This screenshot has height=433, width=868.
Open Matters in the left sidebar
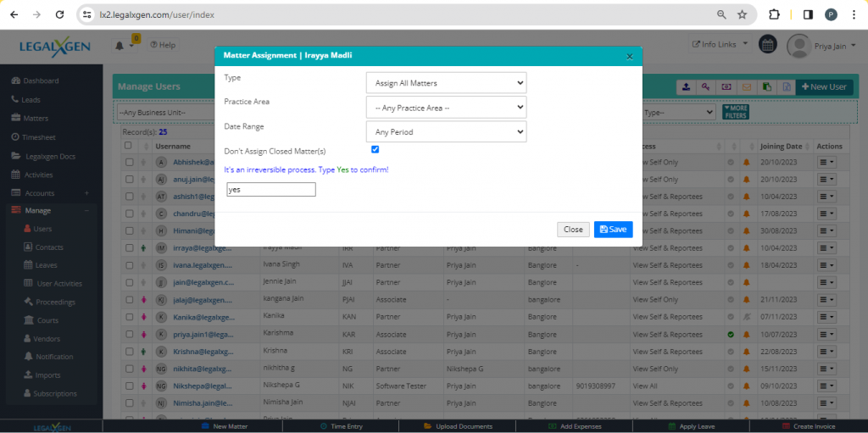pos(35,119)
